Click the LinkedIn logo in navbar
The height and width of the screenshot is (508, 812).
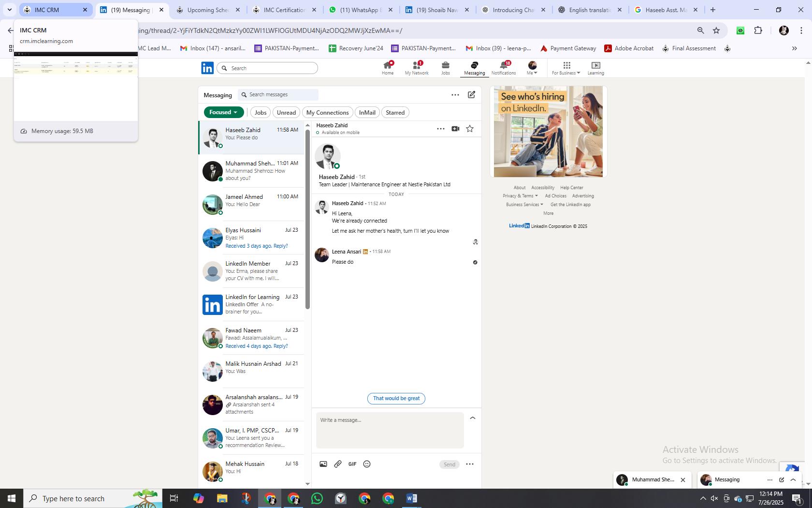(207, 68)
